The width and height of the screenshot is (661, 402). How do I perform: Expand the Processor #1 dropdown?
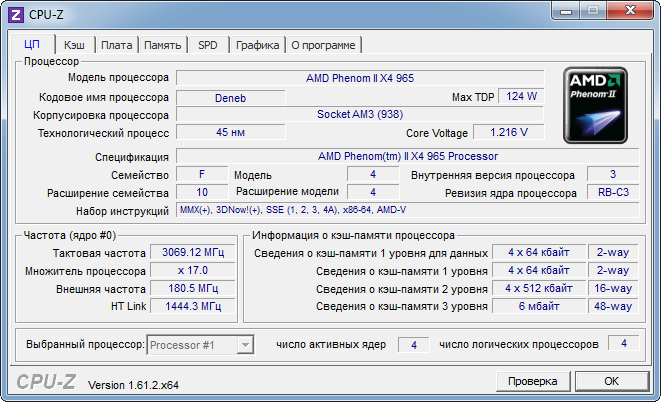243,345
